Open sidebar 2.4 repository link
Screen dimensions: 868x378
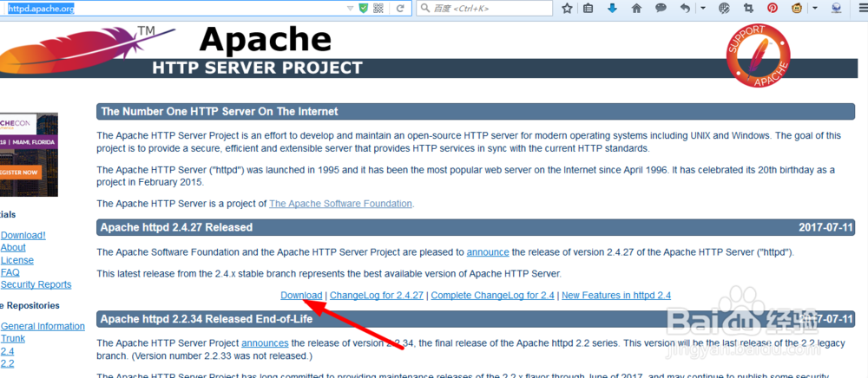point(7,351)
